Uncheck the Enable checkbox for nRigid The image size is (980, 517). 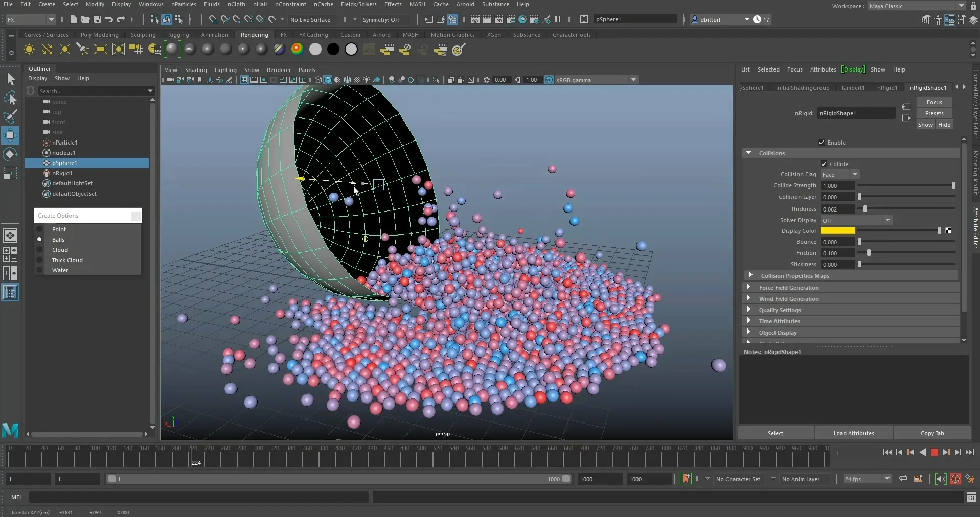coord(822,143)
